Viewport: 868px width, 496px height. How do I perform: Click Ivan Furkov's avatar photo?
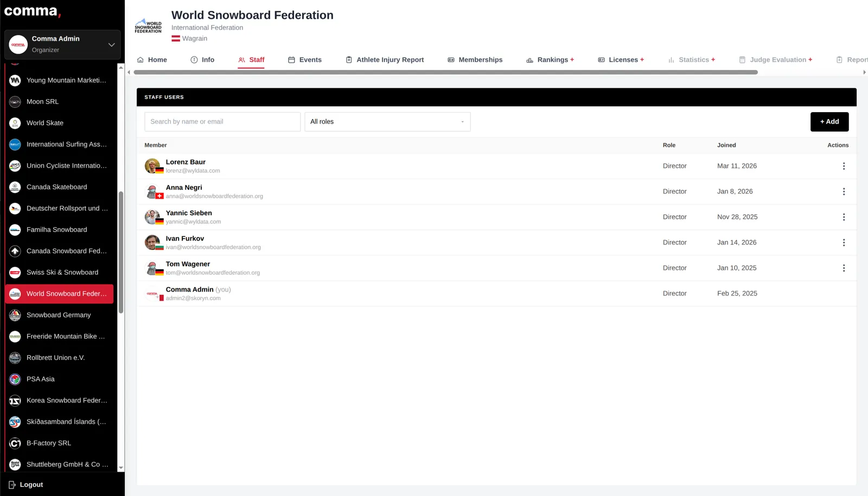tap(152, 242)
